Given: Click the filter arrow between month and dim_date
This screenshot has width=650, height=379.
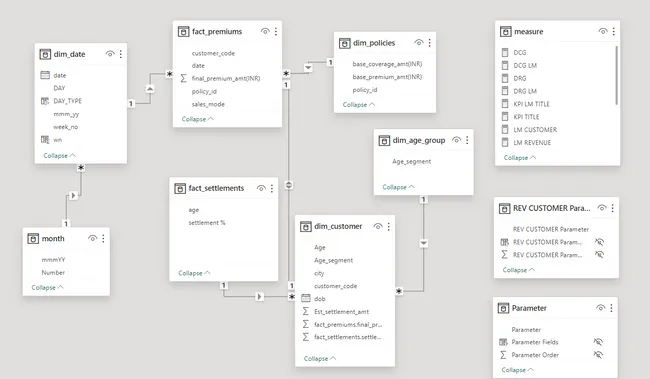Looking at the screenshot, I should pos(73,195).
